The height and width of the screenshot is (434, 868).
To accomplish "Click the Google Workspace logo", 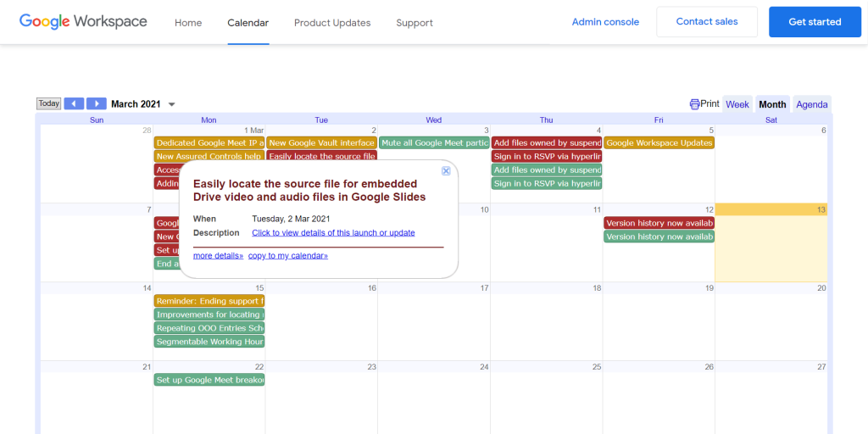I will click(83, 22).
